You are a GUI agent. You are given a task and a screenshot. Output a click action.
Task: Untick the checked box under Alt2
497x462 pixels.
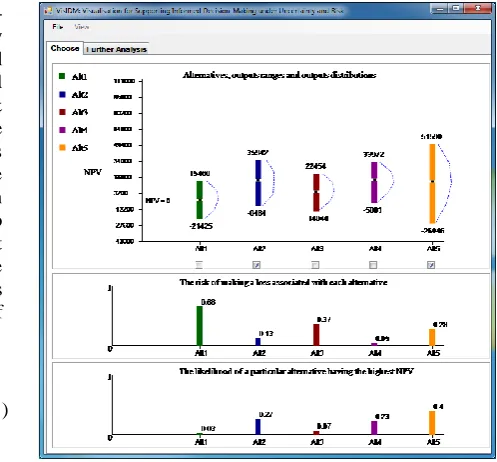click(256, 265)
